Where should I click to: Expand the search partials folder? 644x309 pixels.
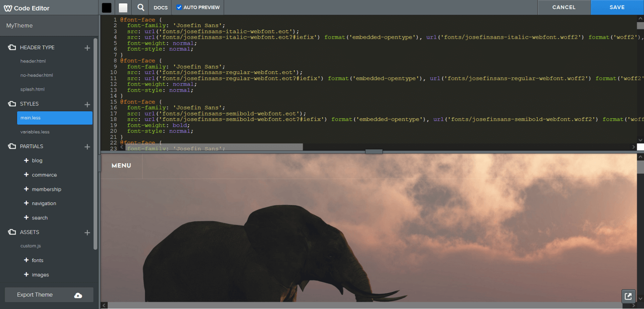pyautogui.click(x=26, y=217)
